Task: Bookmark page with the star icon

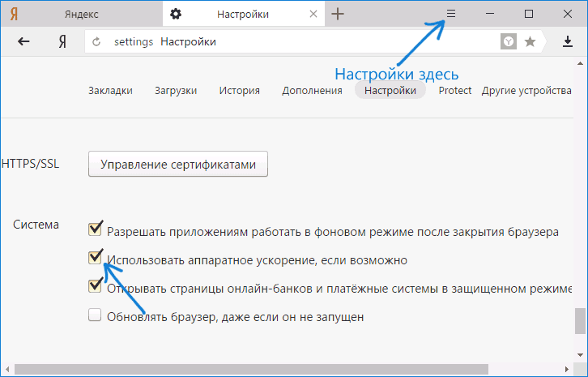Action: (530, 42)
